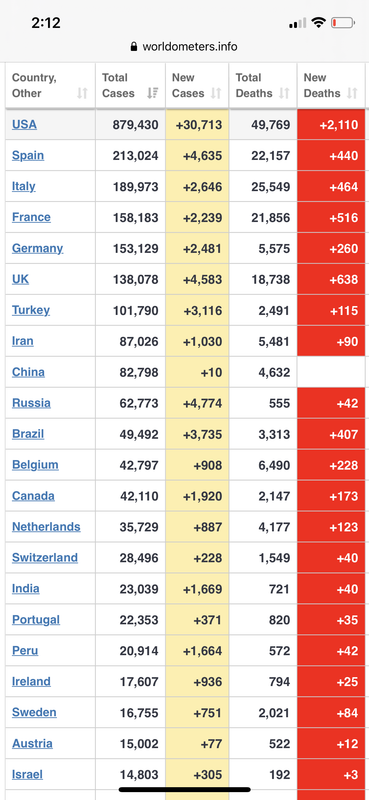
Task: Tap the lock icon beside worldometers.info
Action: [134, 47]
